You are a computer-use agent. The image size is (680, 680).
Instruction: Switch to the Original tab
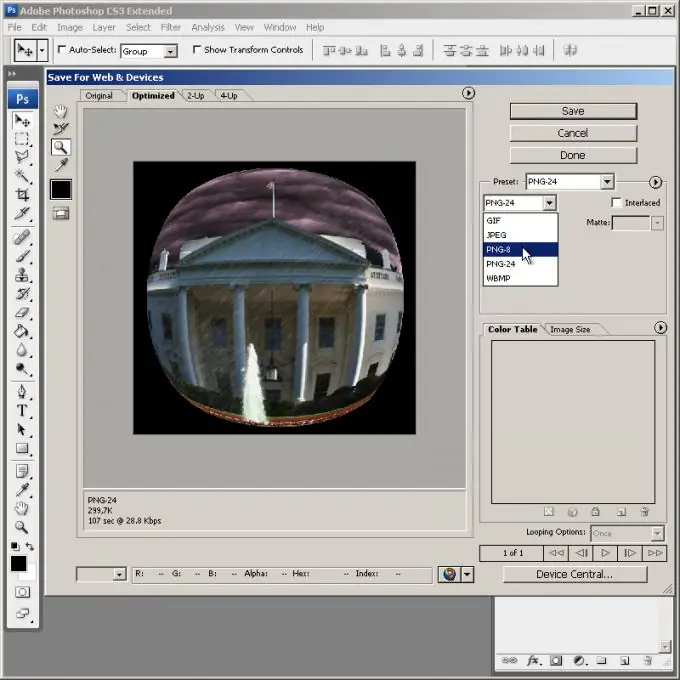[99, 95]
